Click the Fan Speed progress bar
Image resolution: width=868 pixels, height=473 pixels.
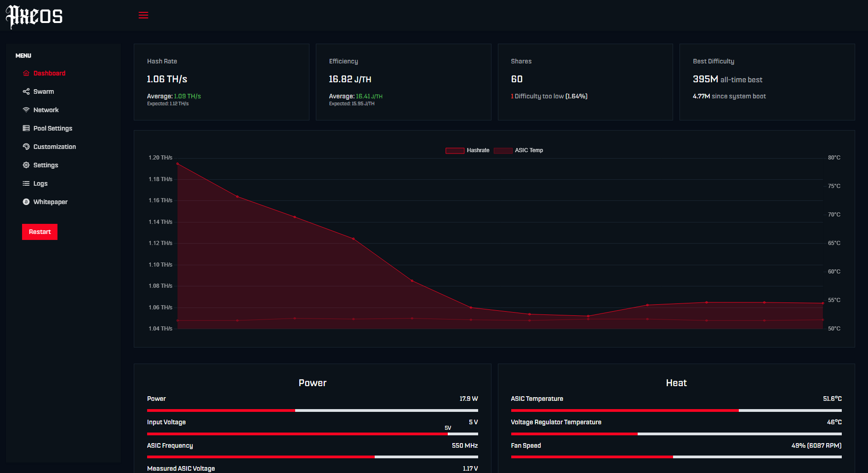[x=676, y=457]
